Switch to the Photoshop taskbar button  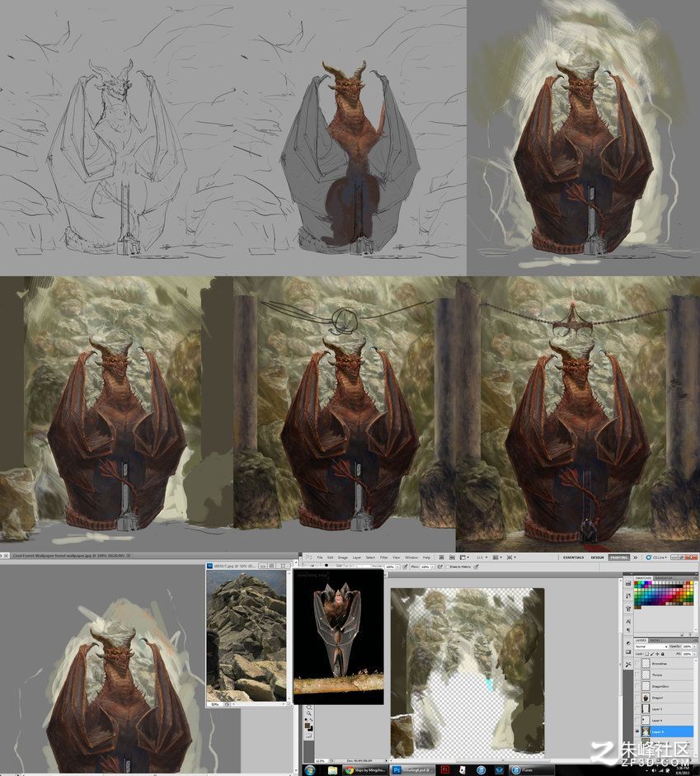coord(413,770)
